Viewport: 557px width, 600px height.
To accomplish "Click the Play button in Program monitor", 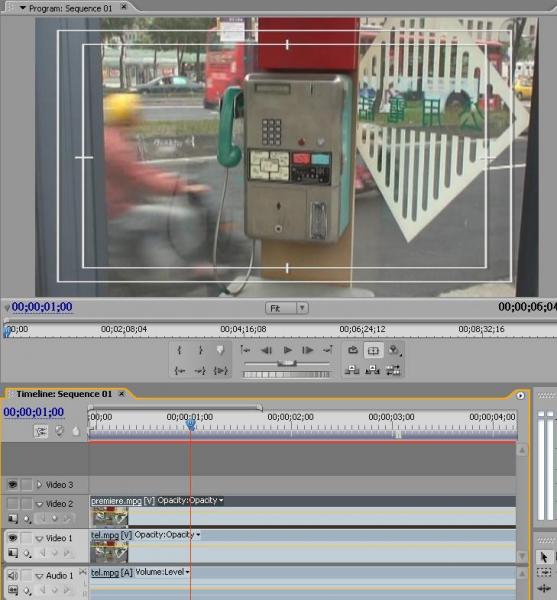I will [287, 350].
